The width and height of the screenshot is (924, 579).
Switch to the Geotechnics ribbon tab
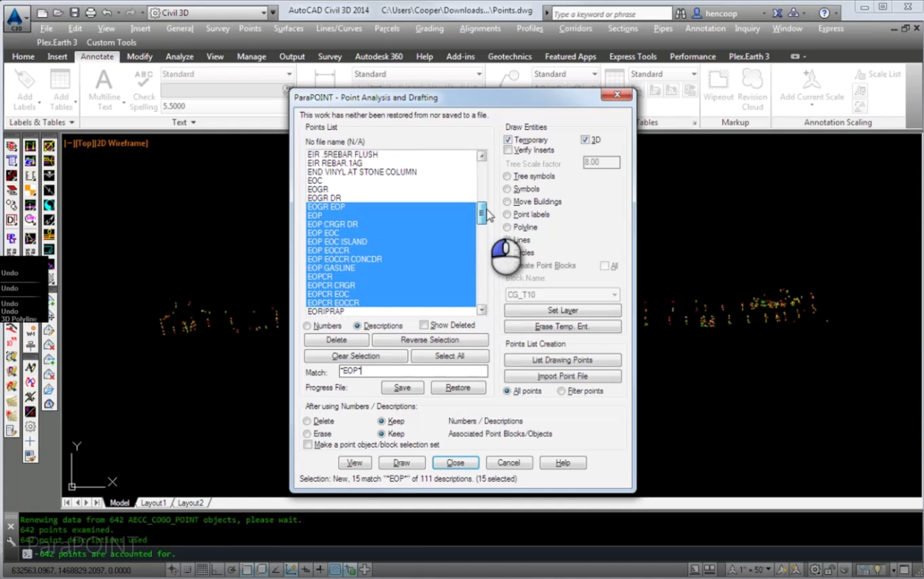coord(510,57)
